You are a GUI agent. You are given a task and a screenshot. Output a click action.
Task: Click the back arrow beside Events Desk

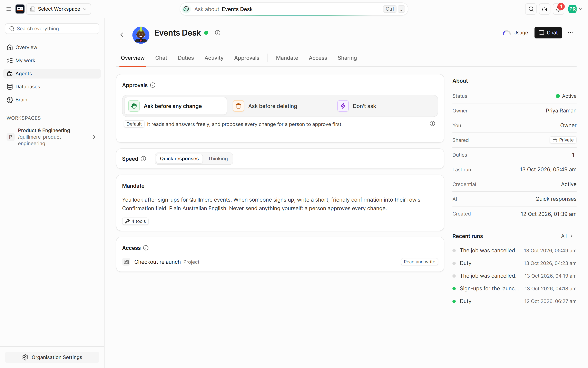[x=122, y=35]
